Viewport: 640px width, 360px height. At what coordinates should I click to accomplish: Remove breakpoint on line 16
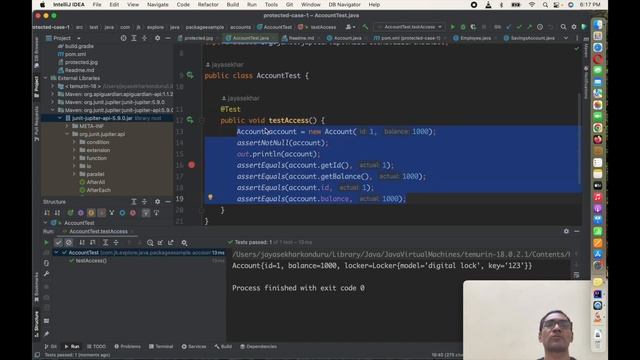191,165
